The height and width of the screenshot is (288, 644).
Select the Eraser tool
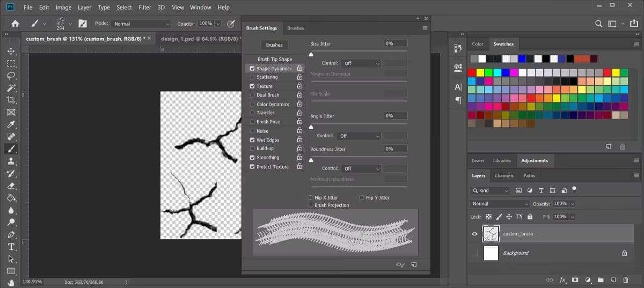pyautogui.click(x=11, y=186)
